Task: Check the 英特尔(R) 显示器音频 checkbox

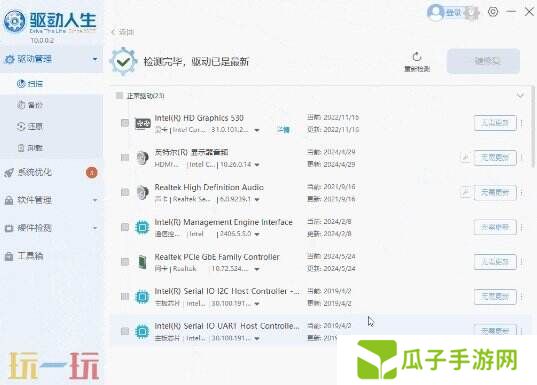Action: click(x=125, y=158)
